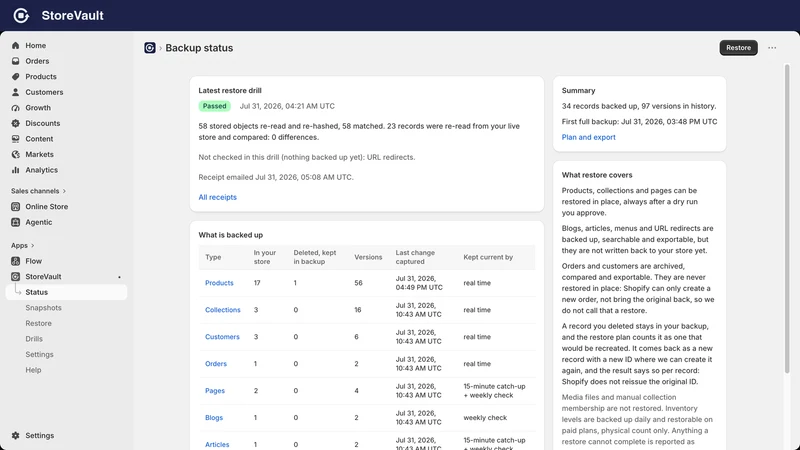Viewport: 800px width, 450px height.
Task: Click the Customers versions value 6
Action: tap(356, 337)
